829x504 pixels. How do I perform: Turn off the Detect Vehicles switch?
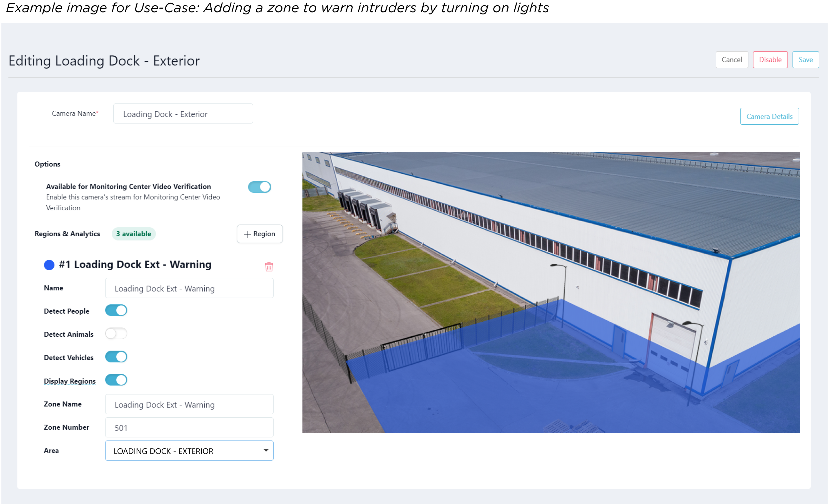coord(116,357)
